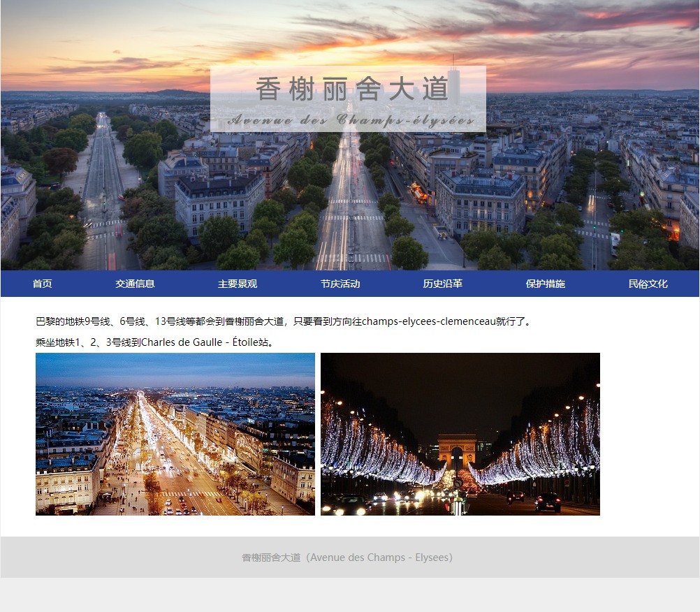Select 主要景观 in the navigation bar
The image size is (700, 612).
tap(238, 284)
